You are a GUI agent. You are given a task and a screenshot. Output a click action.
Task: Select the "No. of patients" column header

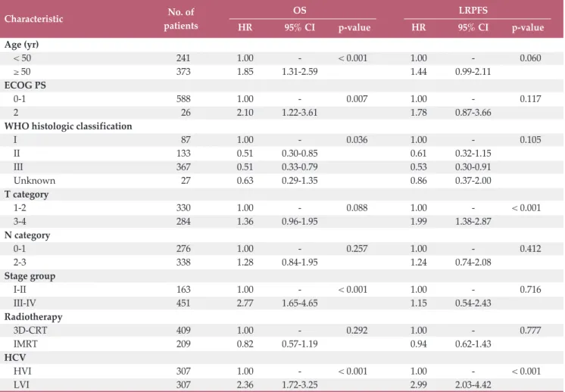coord(181,19)
